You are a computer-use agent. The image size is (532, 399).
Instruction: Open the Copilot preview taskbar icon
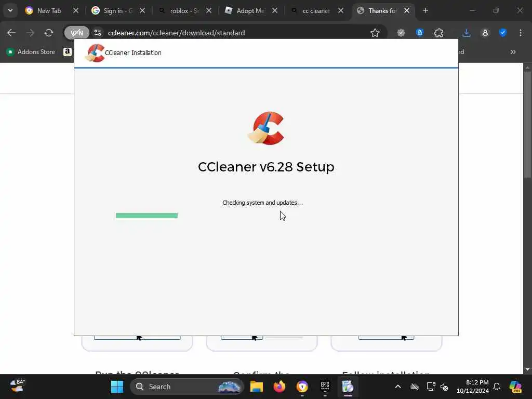(515, 387)
